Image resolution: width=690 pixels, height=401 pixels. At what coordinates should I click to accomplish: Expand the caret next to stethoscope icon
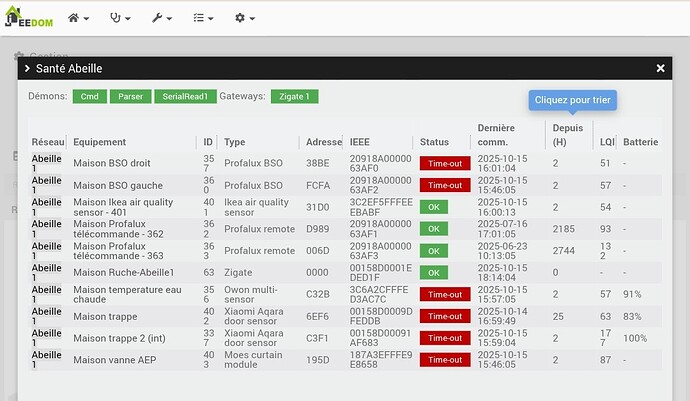[128, 19]
